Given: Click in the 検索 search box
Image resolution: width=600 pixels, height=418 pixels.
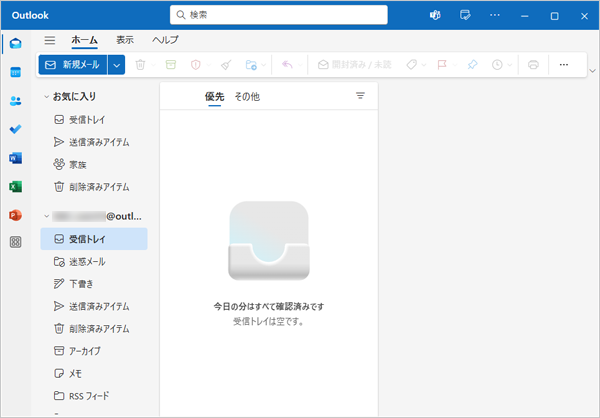Looking at the screenshot, I should point(279,15).
